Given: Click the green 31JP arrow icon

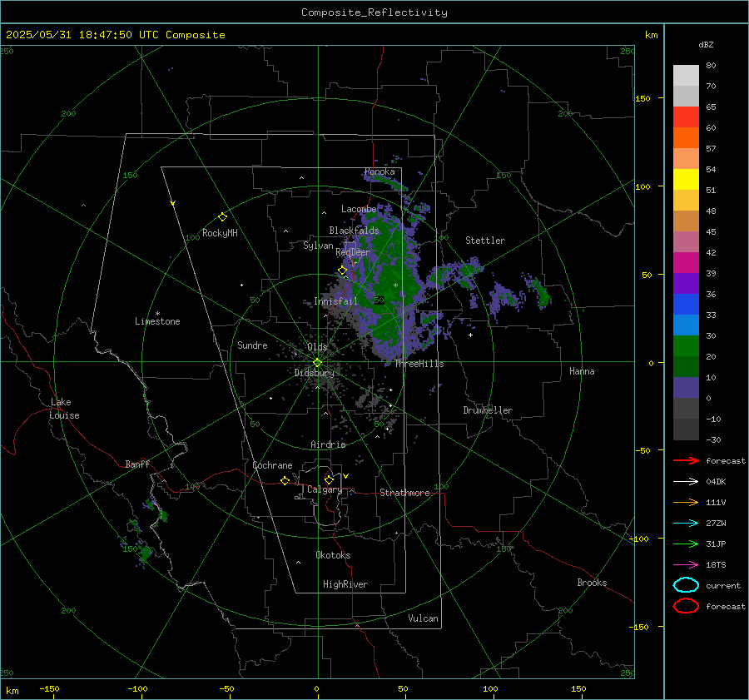Looking at the screenshot, I should (686, 544).
